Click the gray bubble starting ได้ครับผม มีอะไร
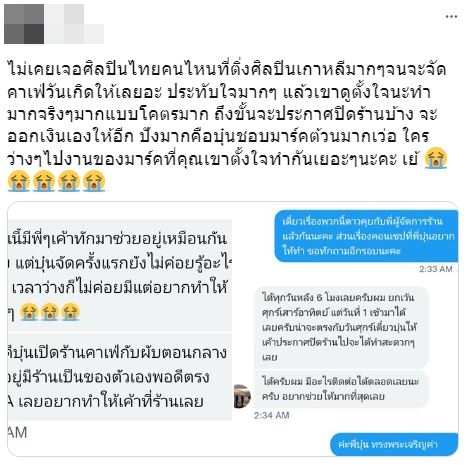 (x=341, y=389)
